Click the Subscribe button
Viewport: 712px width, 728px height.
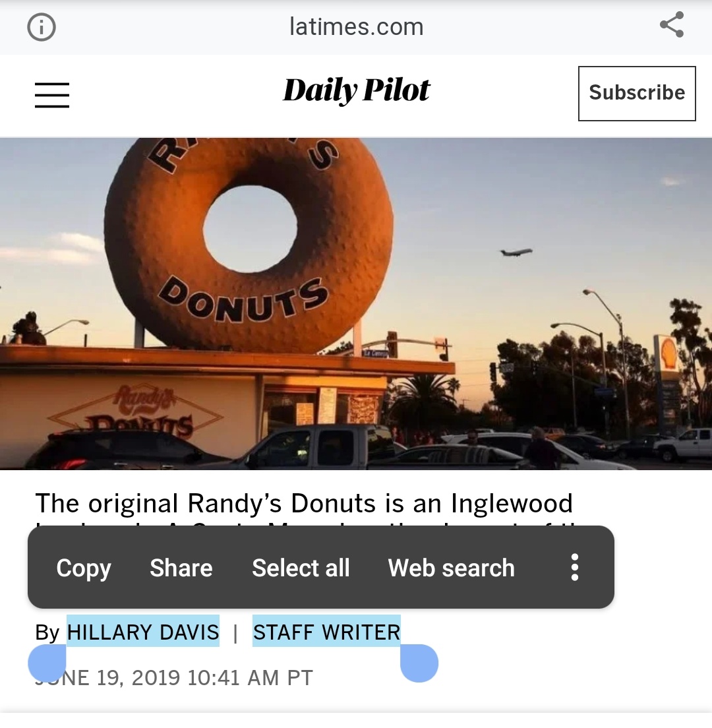(x=637, y=94)
